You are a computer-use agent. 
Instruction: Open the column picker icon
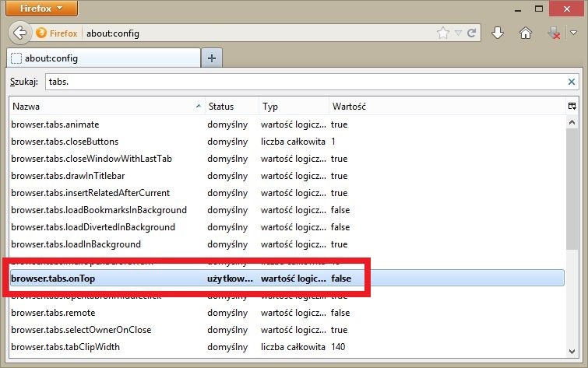click(x=572, y=107)
